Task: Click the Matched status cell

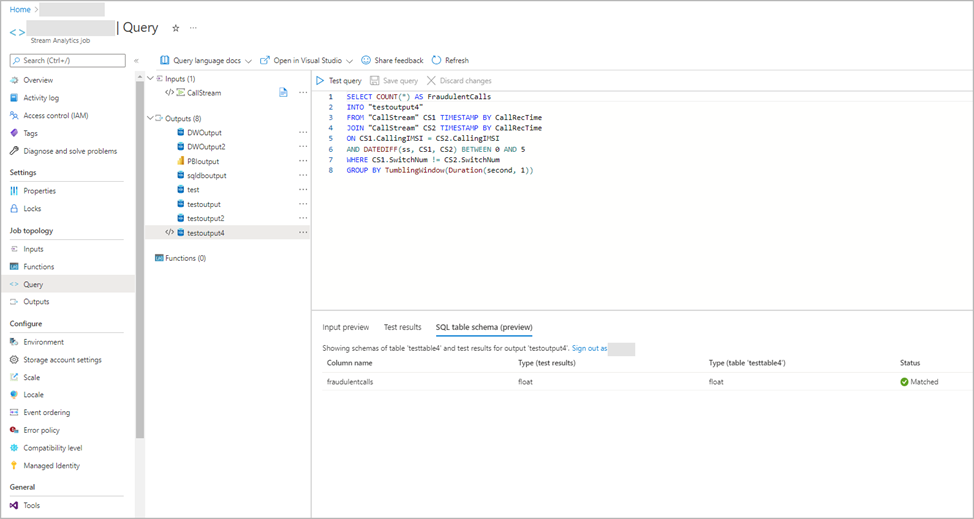Action: pos(919,382)
